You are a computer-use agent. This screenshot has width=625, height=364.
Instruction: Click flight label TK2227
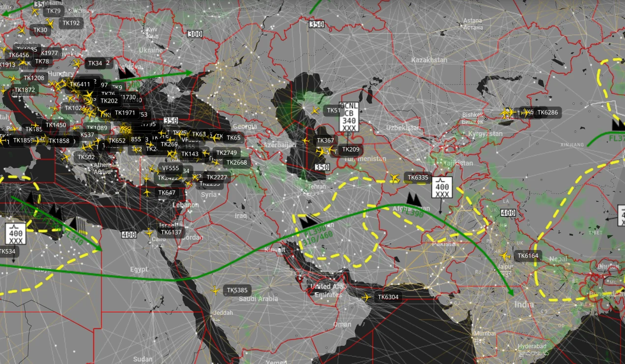pos(217,177)
